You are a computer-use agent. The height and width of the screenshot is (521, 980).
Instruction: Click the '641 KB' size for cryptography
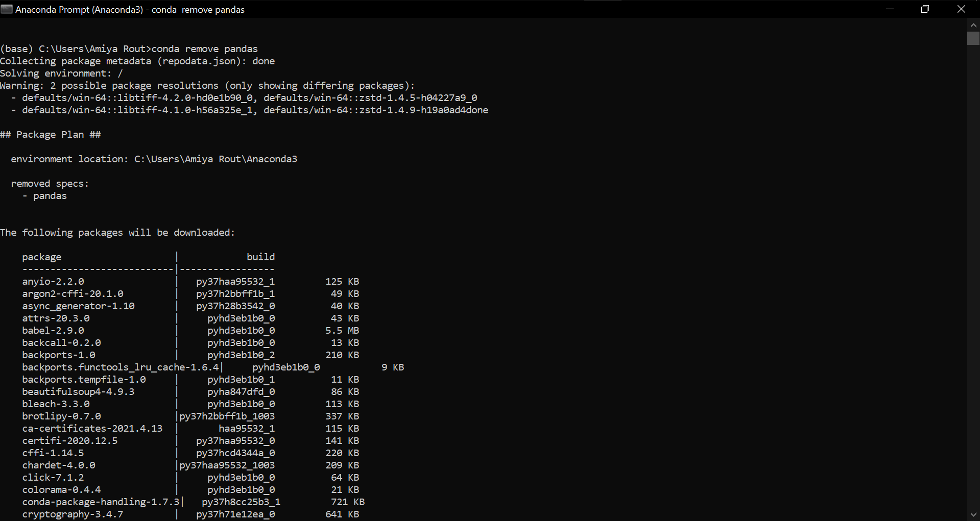click(342, 514)
